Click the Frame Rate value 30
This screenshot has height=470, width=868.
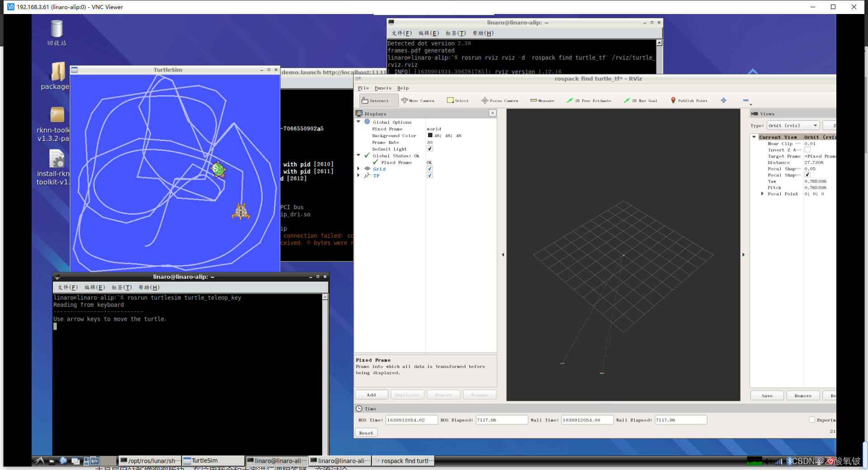click(430, 142)
